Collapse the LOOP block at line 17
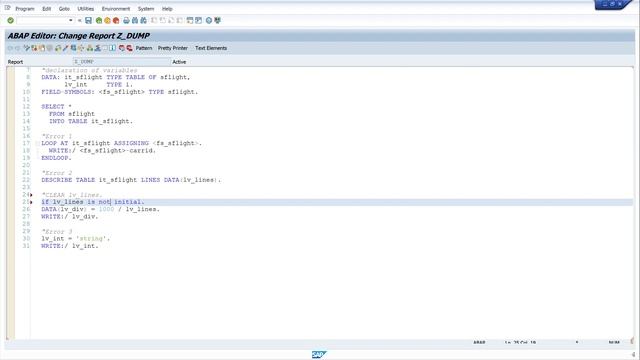640x360 pixels. [37, 143]
